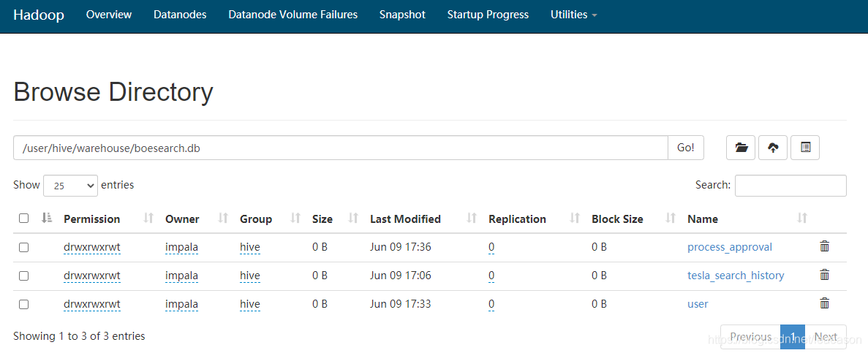The width and height of the screenshot is (868, 353).
Task: Sort by the Permission column arrows
Action: pyautogui.click(x=148, y=219)
